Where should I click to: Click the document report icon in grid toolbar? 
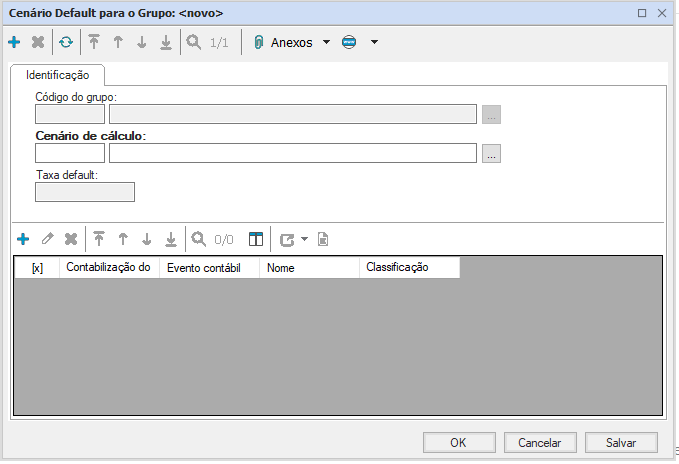(323, 239)
